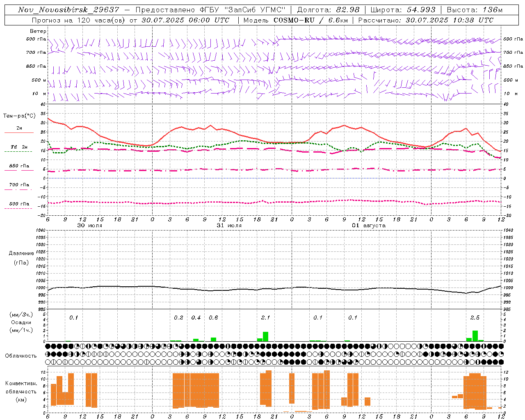The height and width of the screenshot is (420, 525).
Task: Click the 30 июля date label
Action: pyautogui.click(x=90, y=226)
